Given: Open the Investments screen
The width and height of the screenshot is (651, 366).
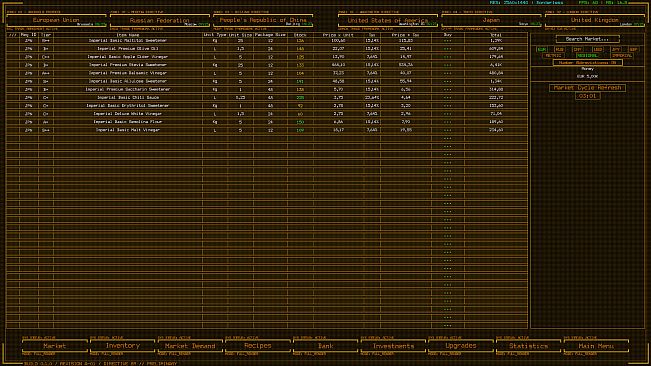Looking at the screenshot, I should point(393,346).
